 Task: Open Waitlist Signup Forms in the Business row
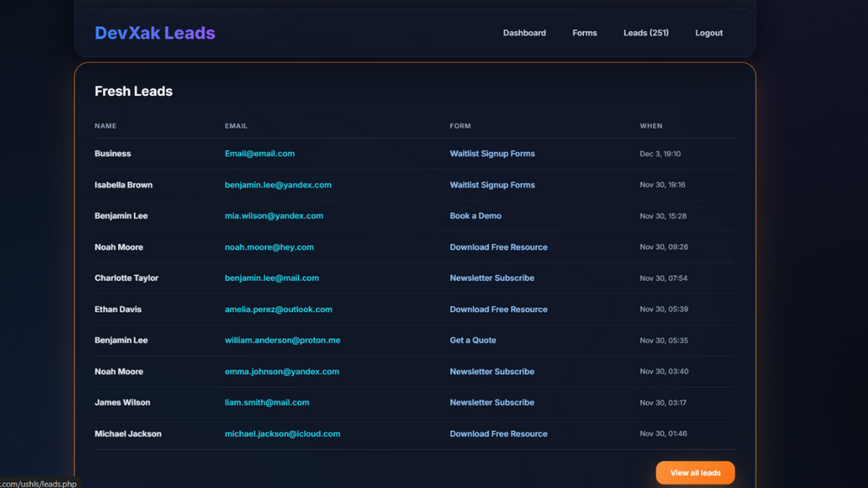[x=492, y=154]
